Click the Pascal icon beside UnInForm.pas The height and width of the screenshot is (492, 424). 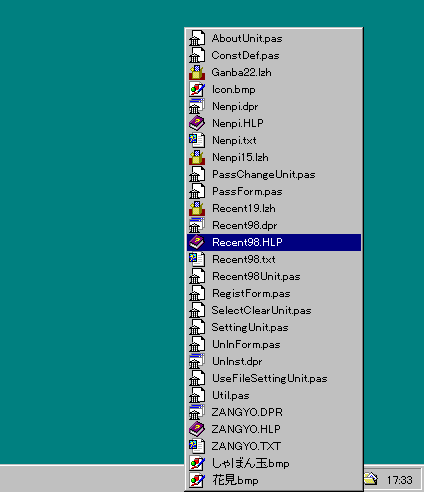pyautogui.click(x=197, y=344)
